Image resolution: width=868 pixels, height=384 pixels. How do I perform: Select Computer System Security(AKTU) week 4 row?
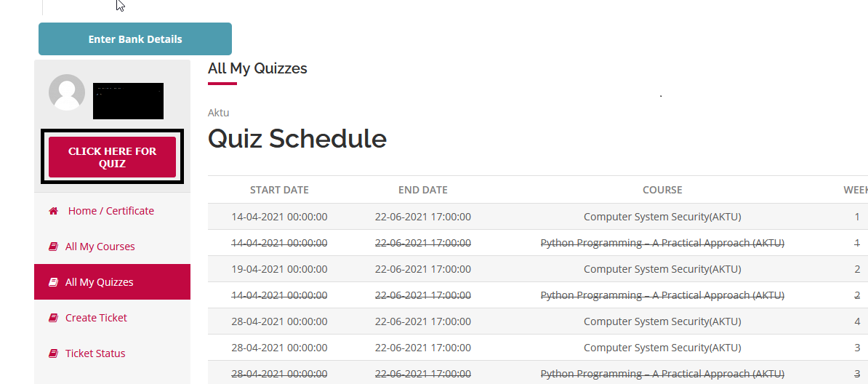coord(538,321)
